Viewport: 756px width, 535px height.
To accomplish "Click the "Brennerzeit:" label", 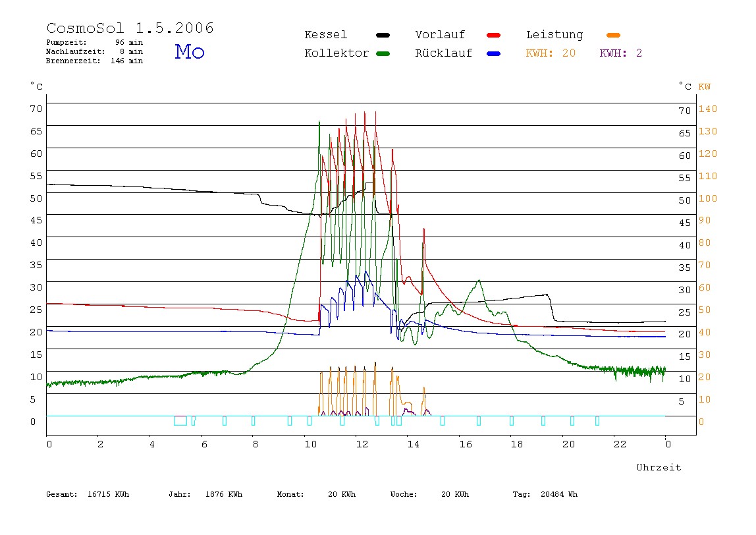I will pyautogui.click(x=73, y=61).
